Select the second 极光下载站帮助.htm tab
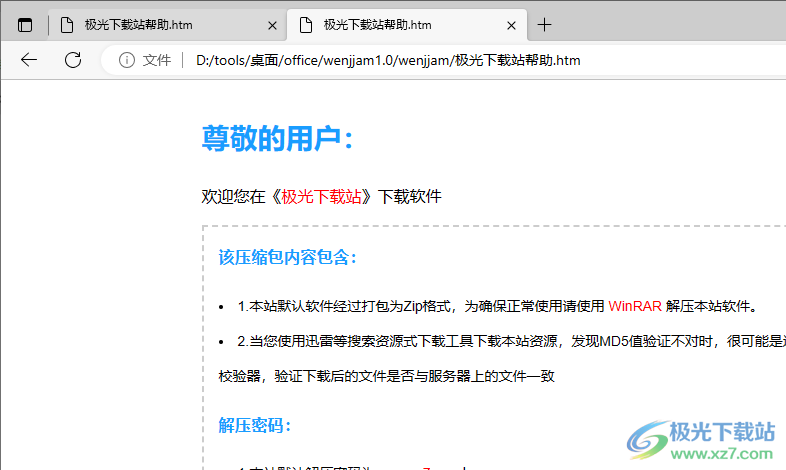 407,25
